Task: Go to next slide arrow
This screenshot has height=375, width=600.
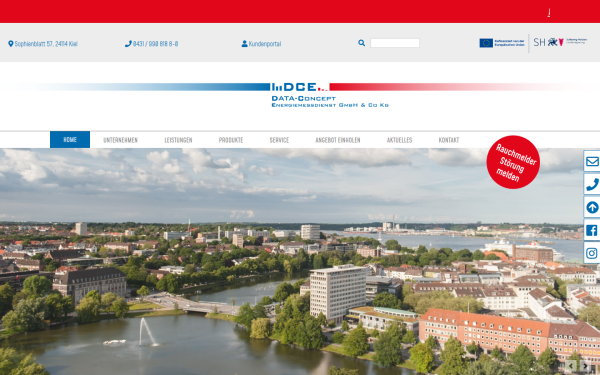Action: click(x=585, y=366)
